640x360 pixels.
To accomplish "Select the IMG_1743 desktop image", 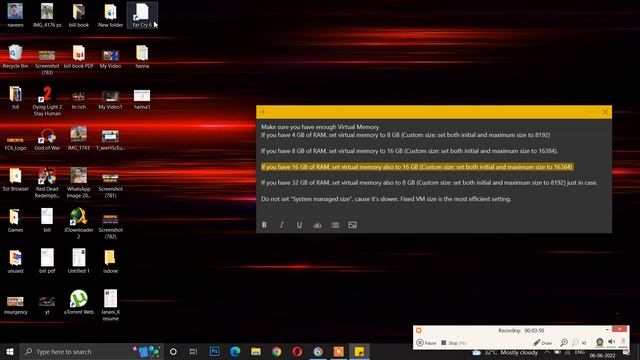I will (78, 138).
